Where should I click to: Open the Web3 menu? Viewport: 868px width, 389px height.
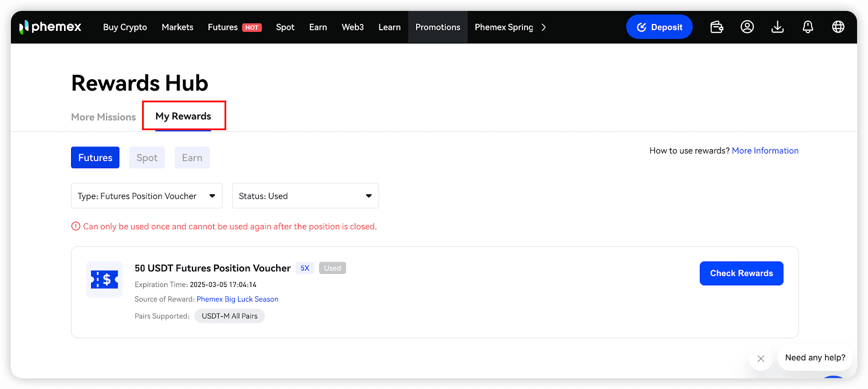[353, 27]
